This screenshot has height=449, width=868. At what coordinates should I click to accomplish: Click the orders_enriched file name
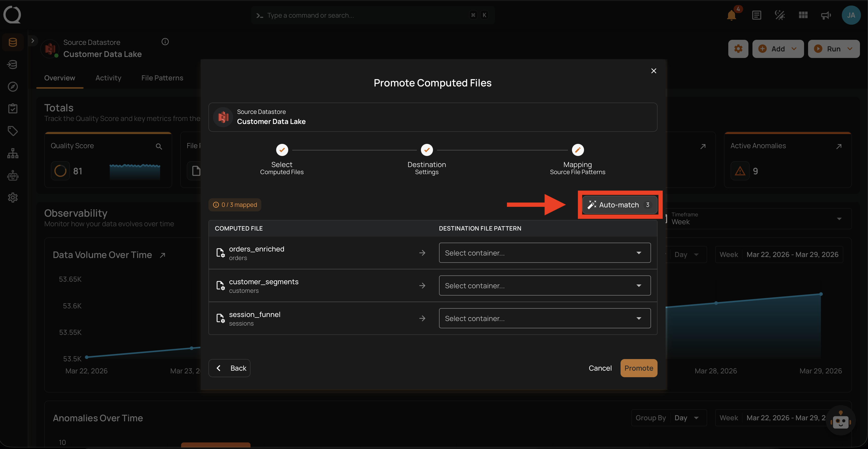pos(257,249)
